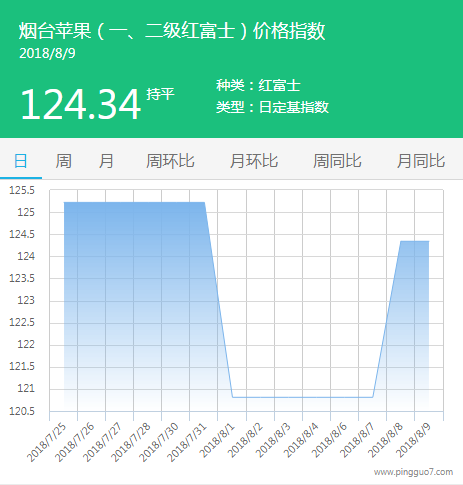Switch to the 周 weekly tab
Image resolution: width=463 pixels, height=485 pixels.
[63, 161]
